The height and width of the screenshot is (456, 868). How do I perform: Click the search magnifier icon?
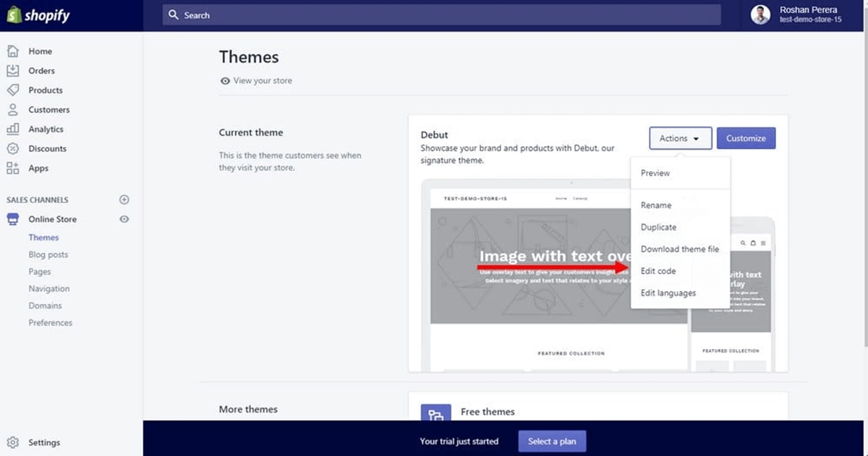[174, 15]
